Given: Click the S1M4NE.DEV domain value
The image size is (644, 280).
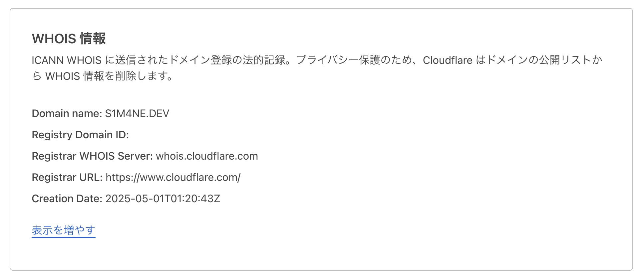Looking at the screenshot, I should tap(137, 114).
